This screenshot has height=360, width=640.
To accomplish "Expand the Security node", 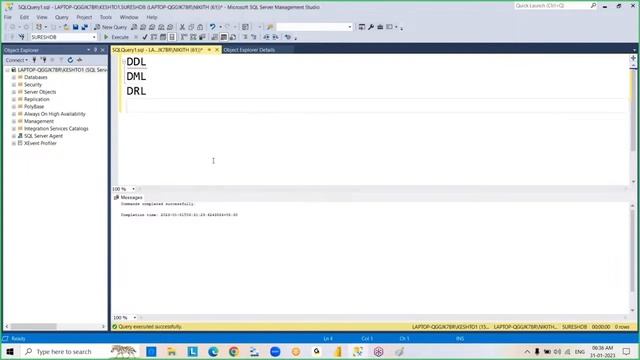I will tap(14, 84).
